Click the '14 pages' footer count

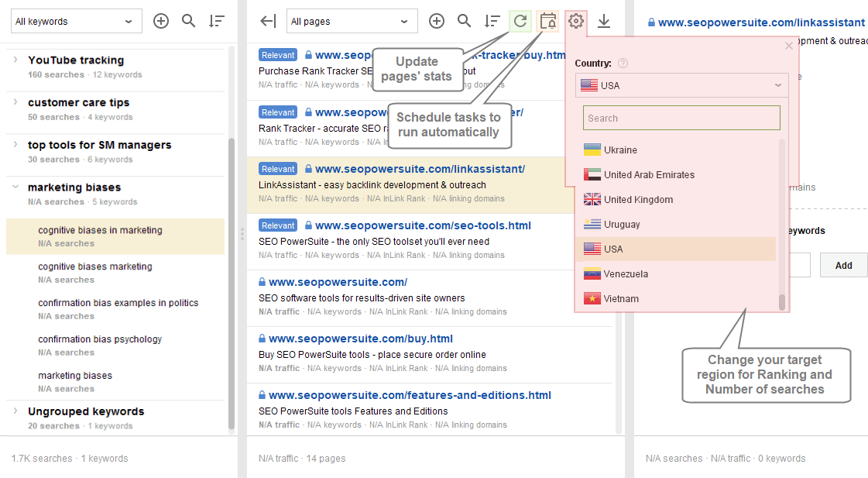[326, 459]
